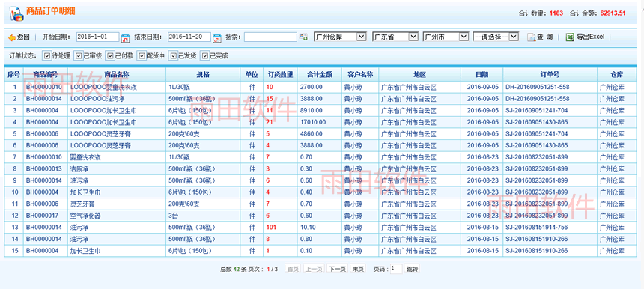Click order number DH-20160905 1251-558 in row 2
The image size is (644, 289).
tap(537, 99)
